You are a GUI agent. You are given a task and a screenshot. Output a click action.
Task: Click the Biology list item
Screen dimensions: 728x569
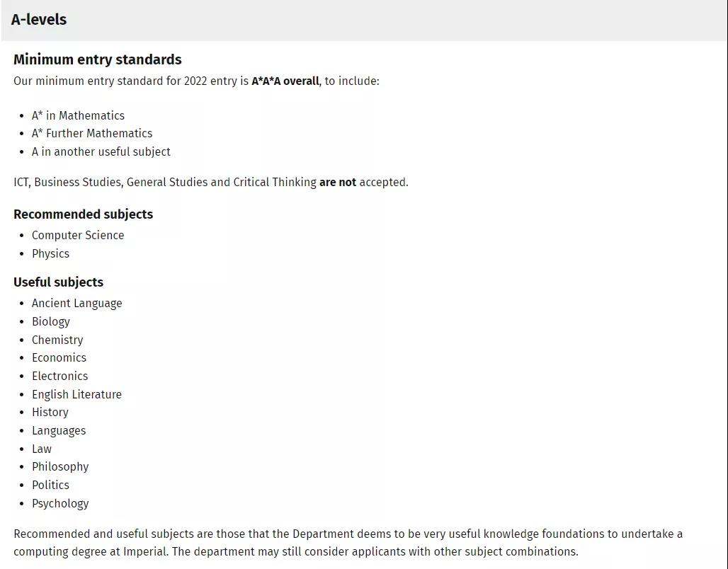pyautogui.click(x=51, y=321)
